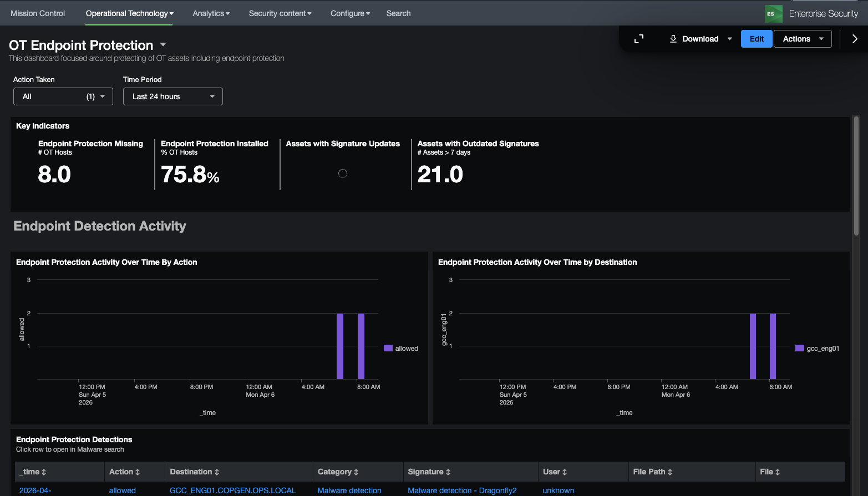The image size is (868, 496).
Task: Open the Operational Technology menu
Action: [129, 13]
